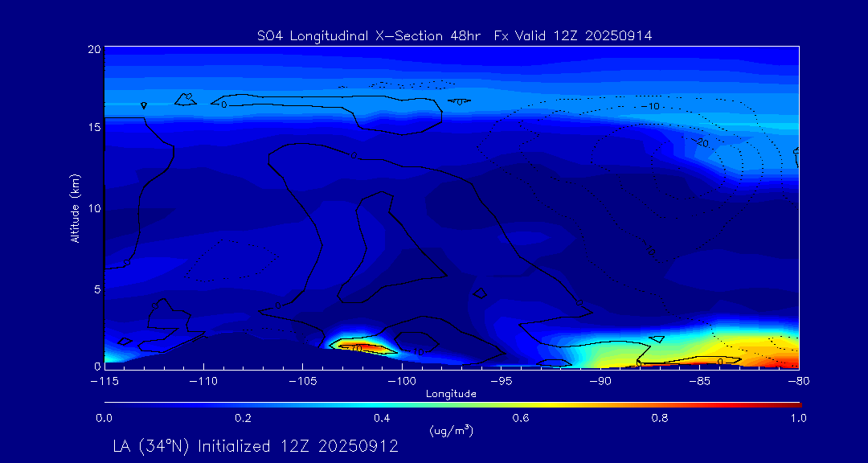The image size is (868, 463).
Task: Click the -20 dotted contour label
Action: click(701, 142)
